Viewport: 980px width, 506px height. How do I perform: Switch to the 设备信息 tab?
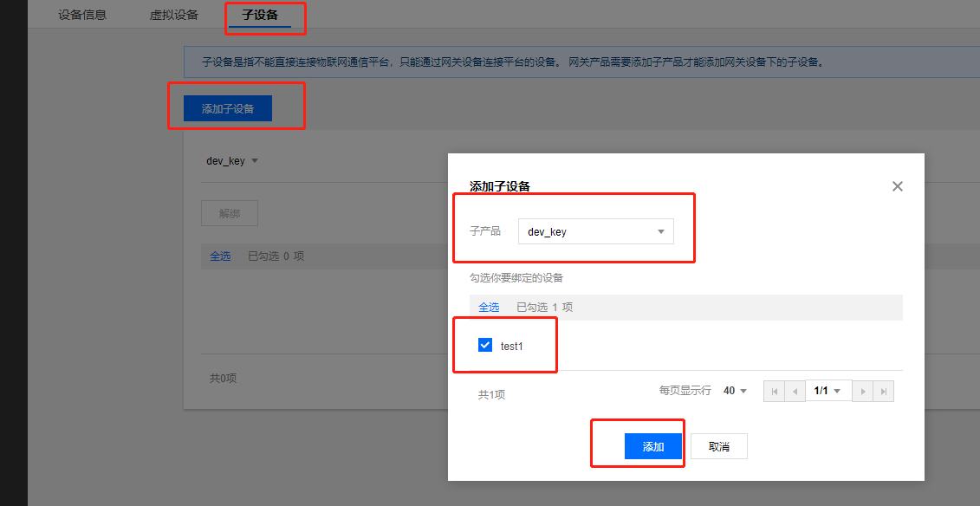click(x=83, y=14)
